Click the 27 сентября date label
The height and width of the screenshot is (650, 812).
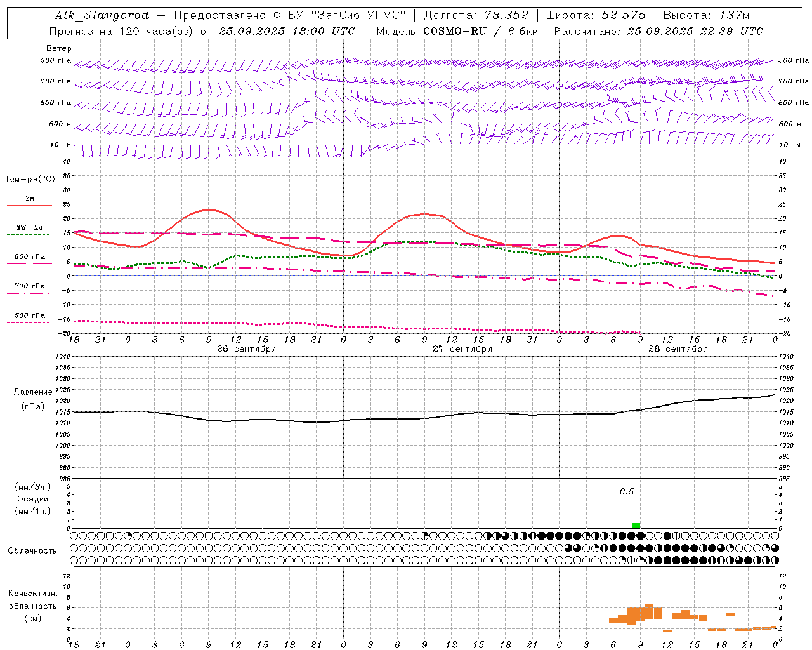[x=462, y=349]
